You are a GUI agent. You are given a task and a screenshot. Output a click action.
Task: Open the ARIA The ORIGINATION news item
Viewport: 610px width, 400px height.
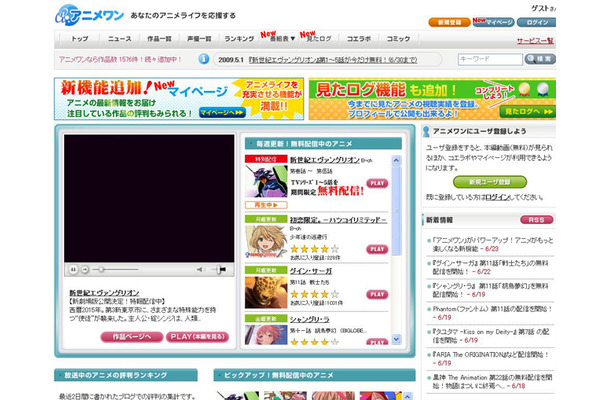point(491,359)
